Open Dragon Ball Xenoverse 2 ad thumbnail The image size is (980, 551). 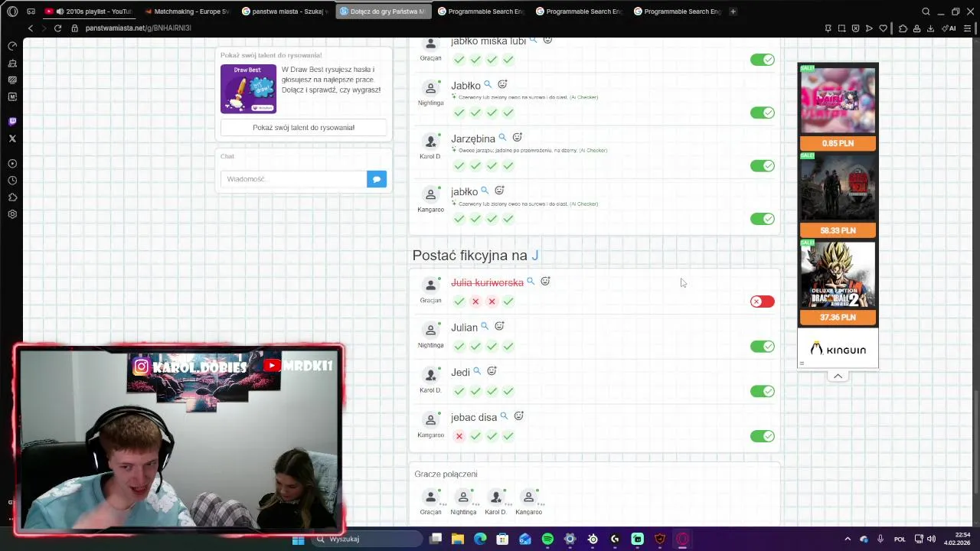point(838,275)
